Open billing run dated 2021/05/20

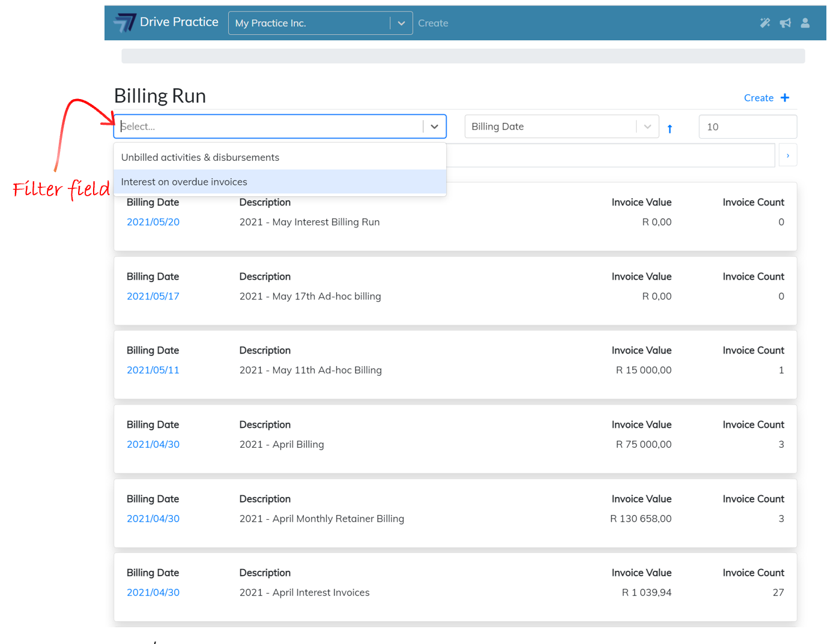coord(153,222)
